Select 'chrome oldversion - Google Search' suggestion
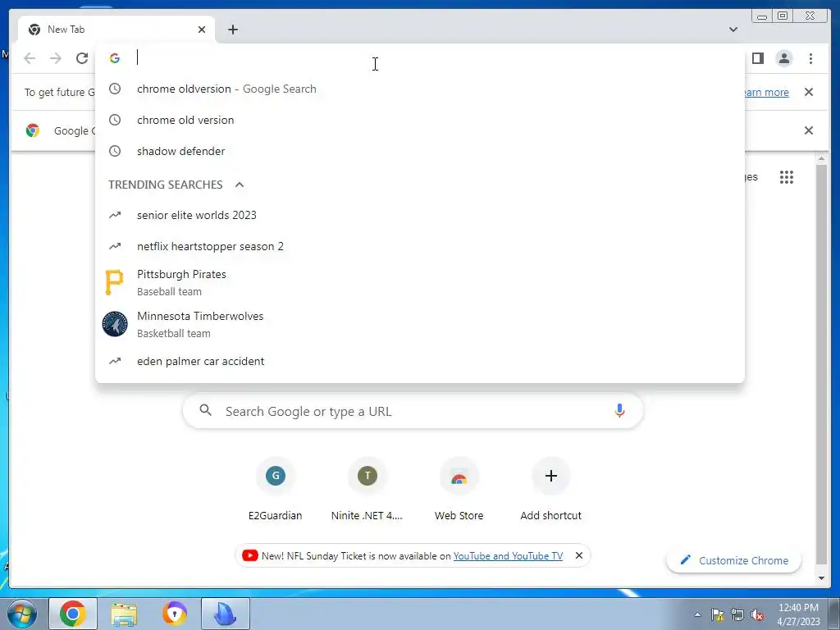The width and height of the screenshot is (840, 630). tap(419, 89)
